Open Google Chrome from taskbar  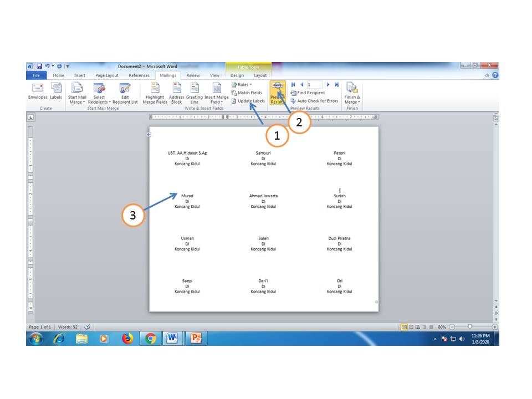pos(150,339)
